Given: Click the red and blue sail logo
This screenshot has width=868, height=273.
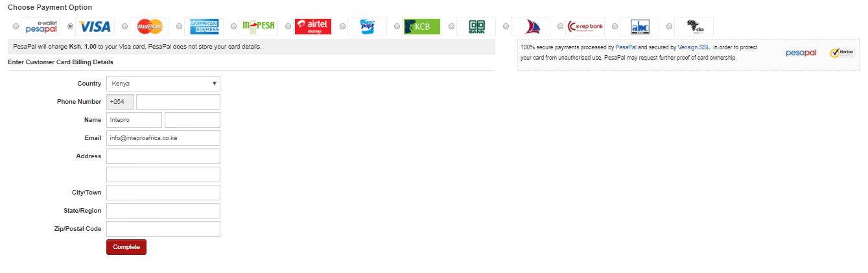Looking at the screenshot, I should coord(531,27).
